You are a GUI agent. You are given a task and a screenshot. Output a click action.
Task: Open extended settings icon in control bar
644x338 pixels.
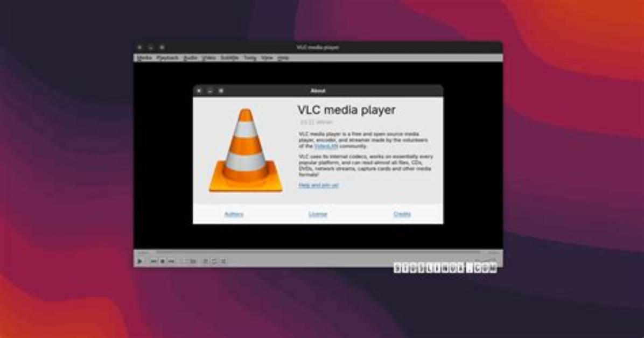[x=193, y=261]
